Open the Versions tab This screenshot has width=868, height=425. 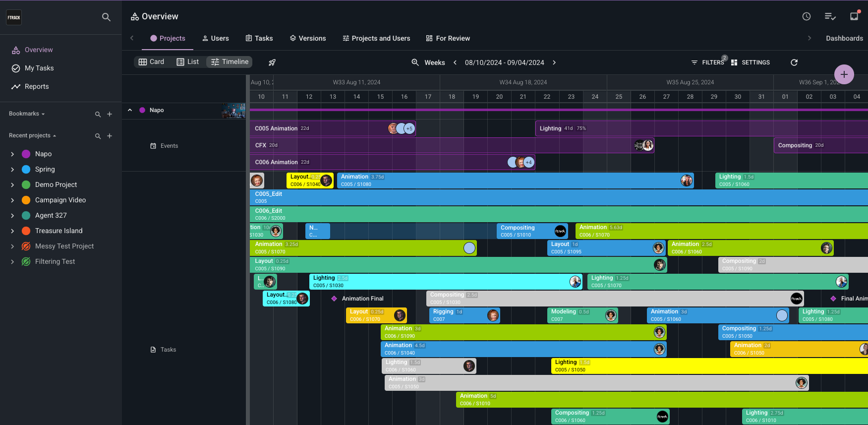pyautogui.click(x=308, y=38)
